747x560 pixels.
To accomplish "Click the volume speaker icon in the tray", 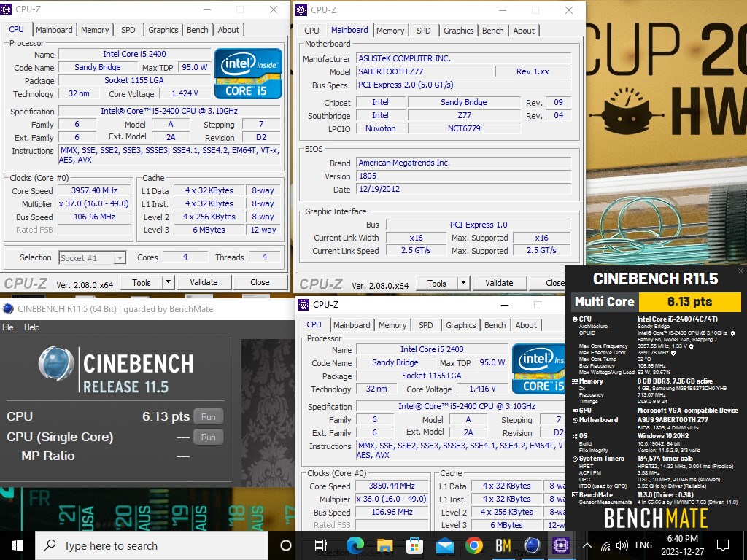I will pyautogui.click(x=622, y=545).
